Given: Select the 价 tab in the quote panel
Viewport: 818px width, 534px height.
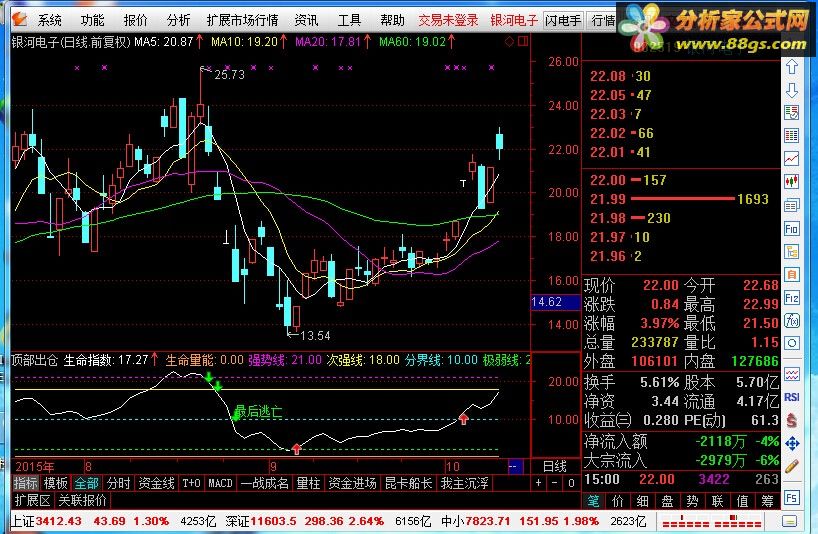Looking at the screenshot, I should point(618,501).
